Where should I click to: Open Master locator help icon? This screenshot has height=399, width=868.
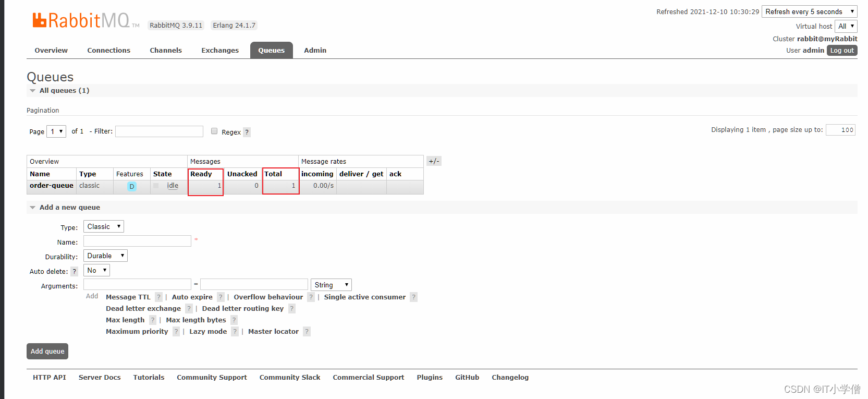point(307,332)
